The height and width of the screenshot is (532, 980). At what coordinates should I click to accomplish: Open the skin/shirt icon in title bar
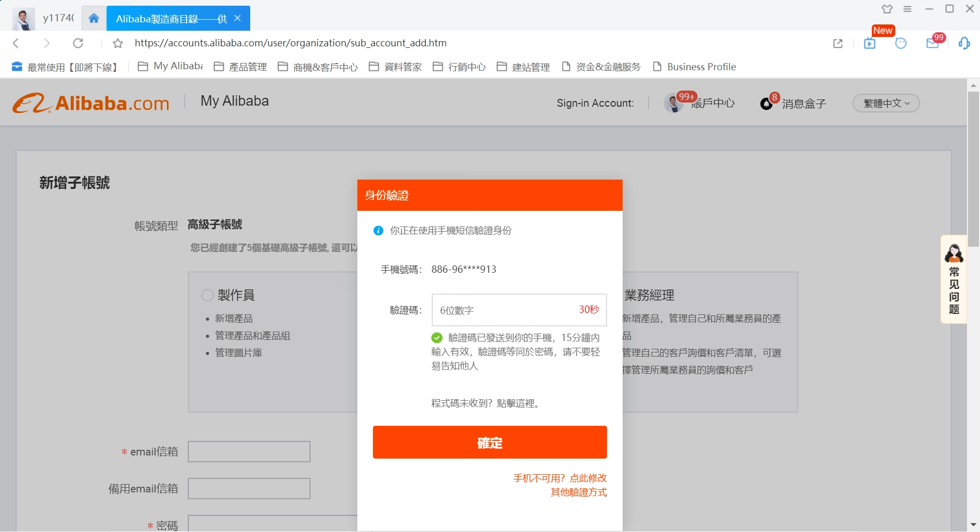coord(887,9)
